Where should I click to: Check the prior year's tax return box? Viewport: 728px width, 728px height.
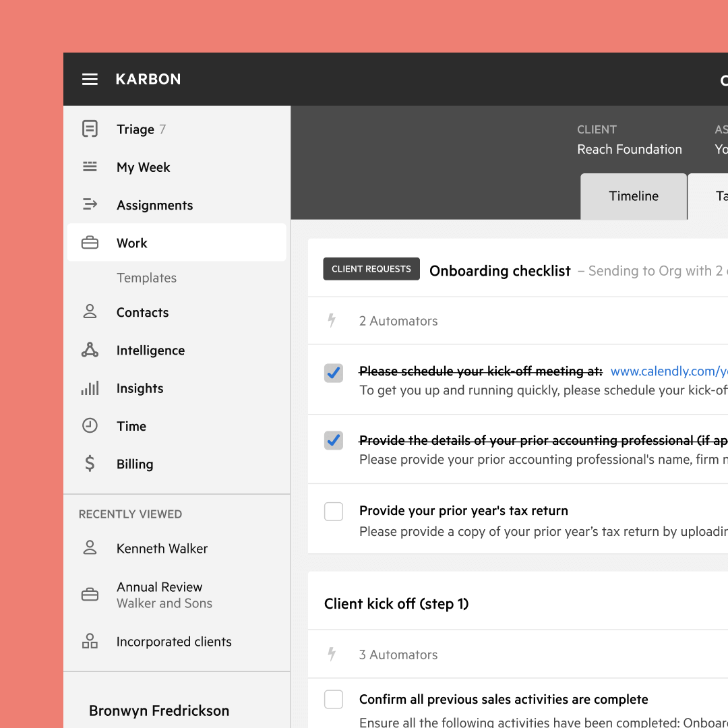[334, 512]
